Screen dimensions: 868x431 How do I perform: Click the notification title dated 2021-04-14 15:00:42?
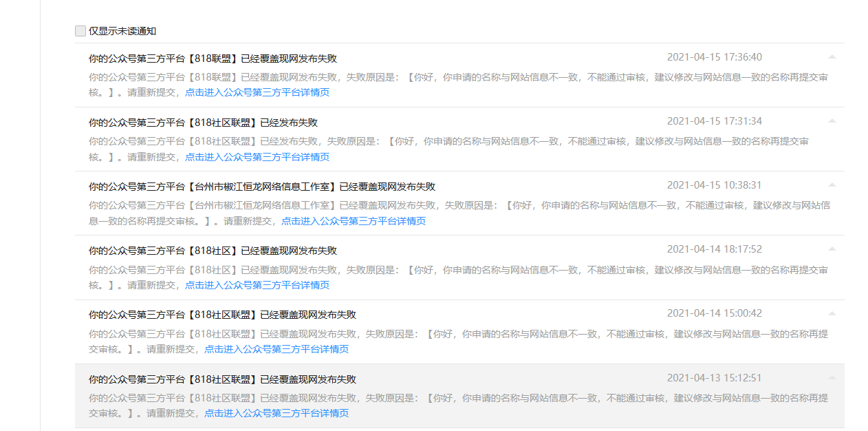tap(222, 315)
